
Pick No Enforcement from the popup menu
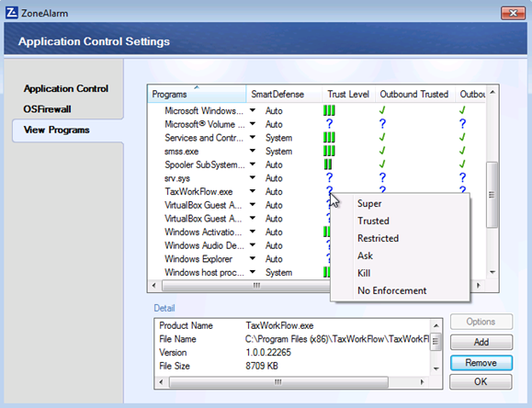[391, 290]
